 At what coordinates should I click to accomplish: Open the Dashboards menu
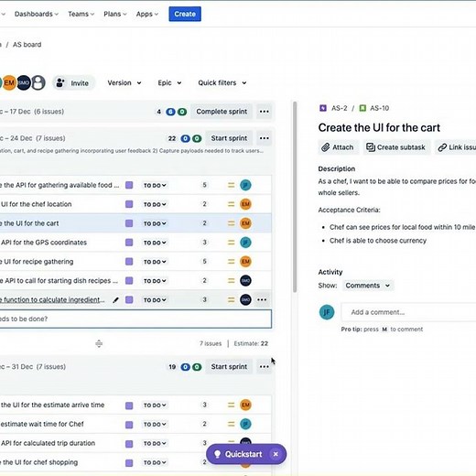[36, 14]
